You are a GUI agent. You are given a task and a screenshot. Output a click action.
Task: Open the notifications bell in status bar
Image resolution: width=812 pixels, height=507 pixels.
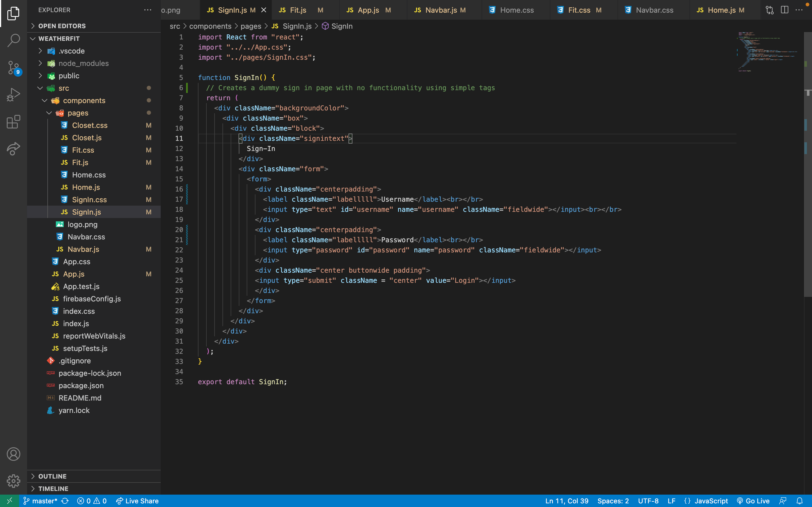click(x=800, y=501)
